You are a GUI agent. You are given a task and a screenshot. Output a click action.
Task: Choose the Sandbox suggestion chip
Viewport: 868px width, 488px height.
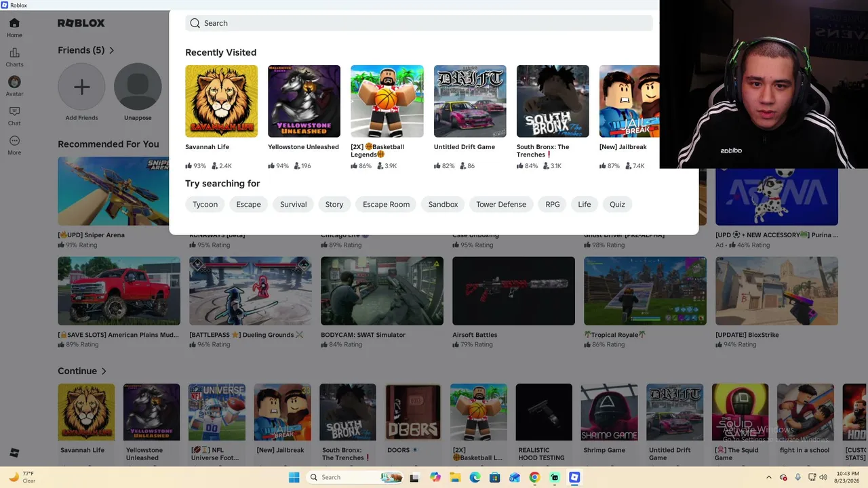point(443,204)
